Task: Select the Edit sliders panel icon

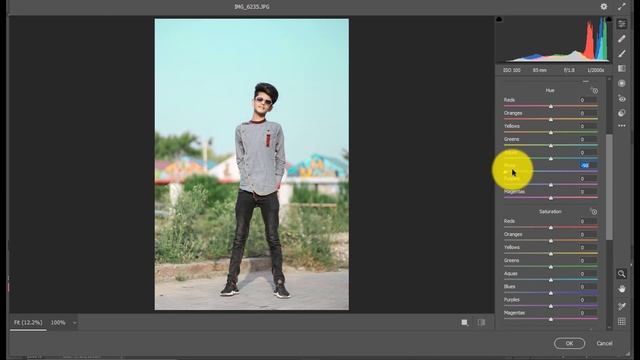Action: pyautogui.click(x=622, y=24)
